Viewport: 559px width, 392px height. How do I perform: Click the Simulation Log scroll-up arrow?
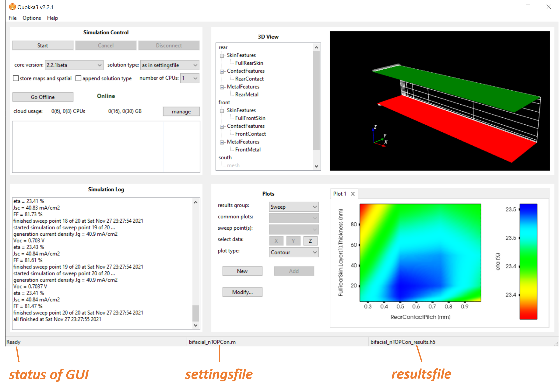click(x=195, y=202)
